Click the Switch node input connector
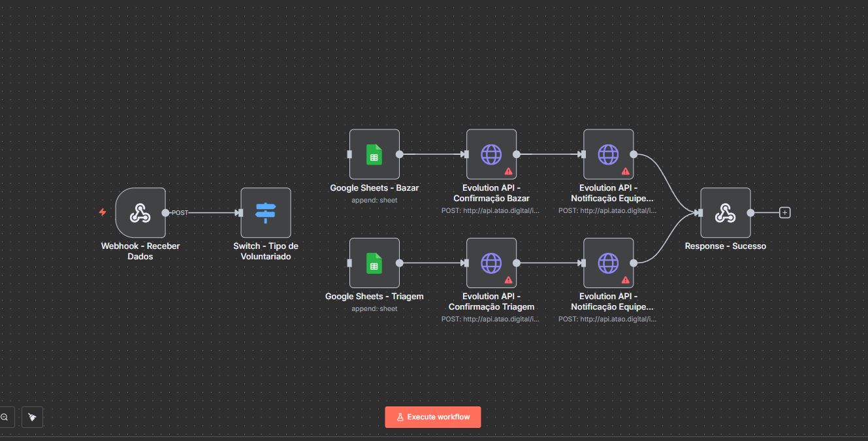This screenshot has width=868, height=441. click(x=240, y=212)
